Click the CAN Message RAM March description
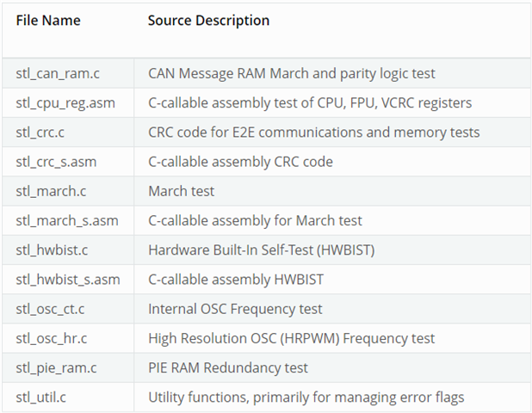This screenshot has height=413, width=532. point(292,74)
